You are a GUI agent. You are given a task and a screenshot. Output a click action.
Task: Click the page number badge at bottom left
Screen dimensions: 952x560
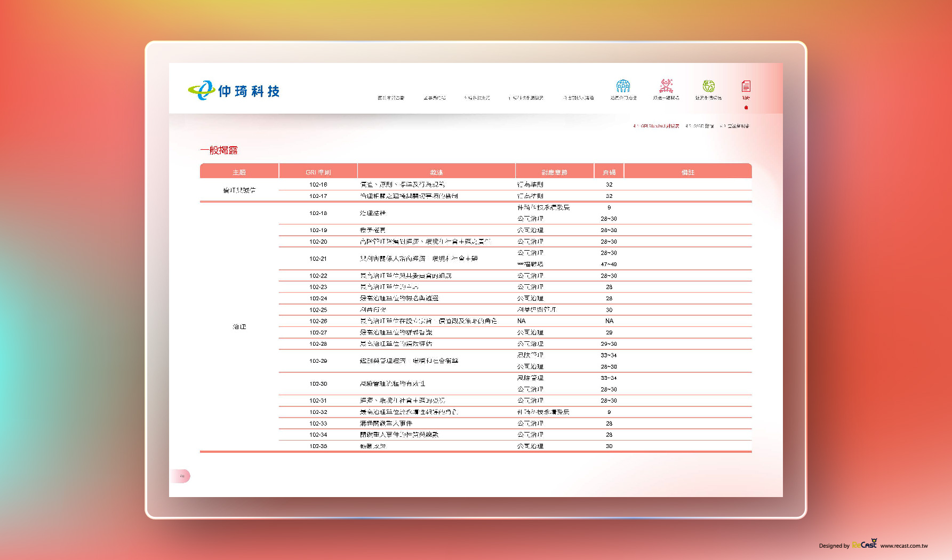pos(181,476)
